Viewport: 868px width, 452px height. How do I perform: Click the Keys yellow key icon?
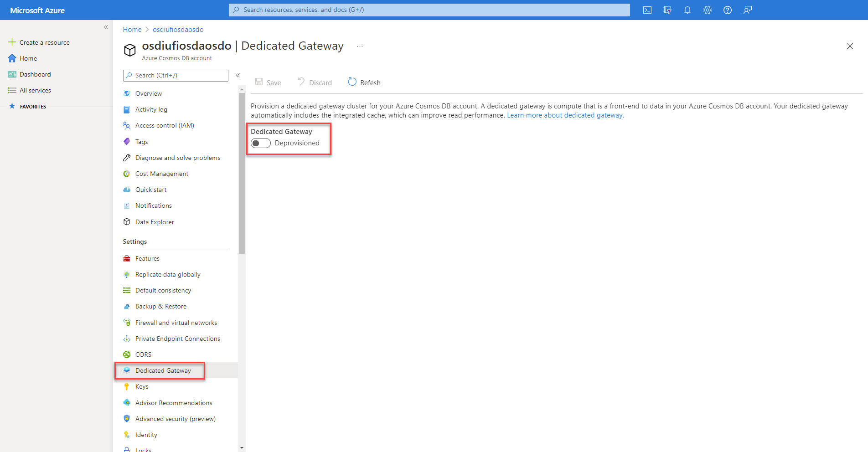click(x=127, y=386)
